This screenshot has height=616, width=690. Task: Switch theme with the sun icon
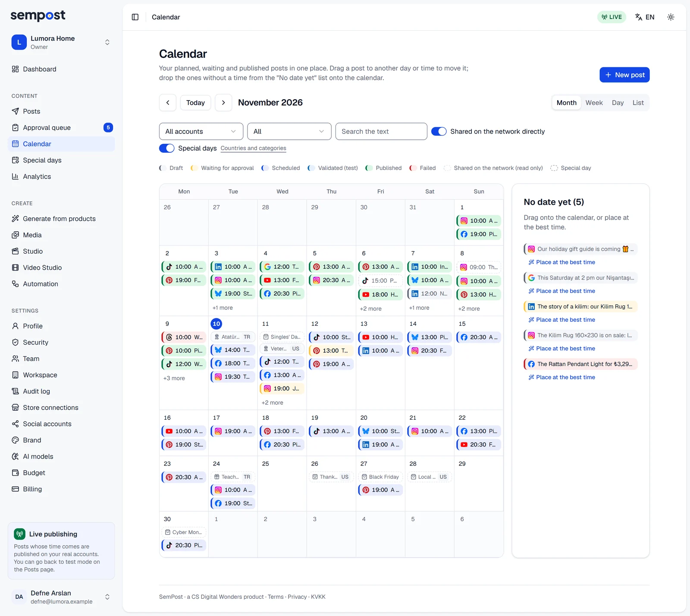pos(671,17)
